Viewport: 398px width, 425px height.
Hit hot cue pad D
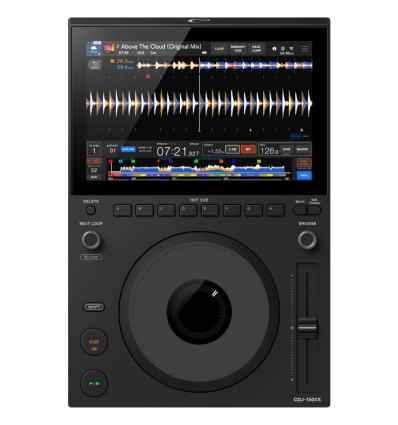coord(188,210)
